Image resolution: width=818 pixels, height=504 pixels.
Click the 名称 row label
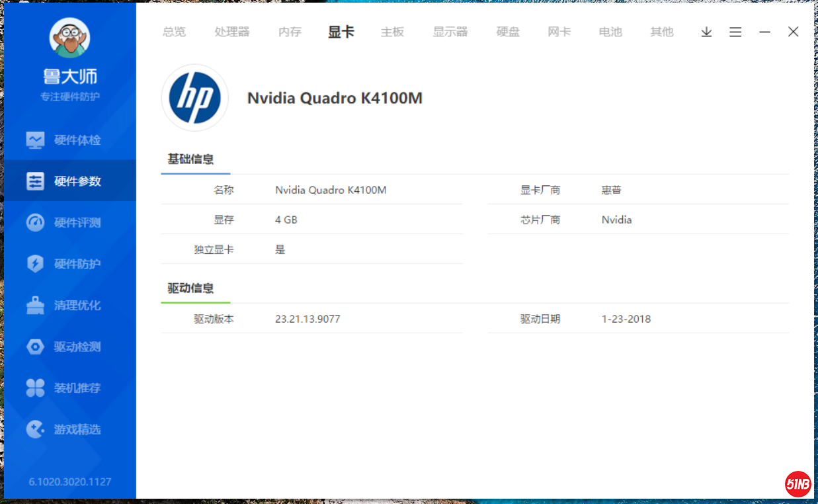(x=224, y=190)
